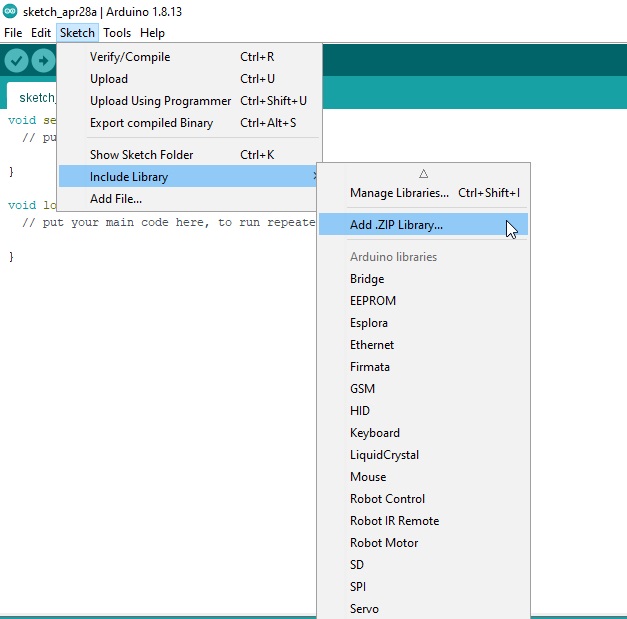This screenshot has width=627, height=619.
Task: Click the Verify checkmark toolbar icon
Action: pyautogui.click(x=16, y=60)
